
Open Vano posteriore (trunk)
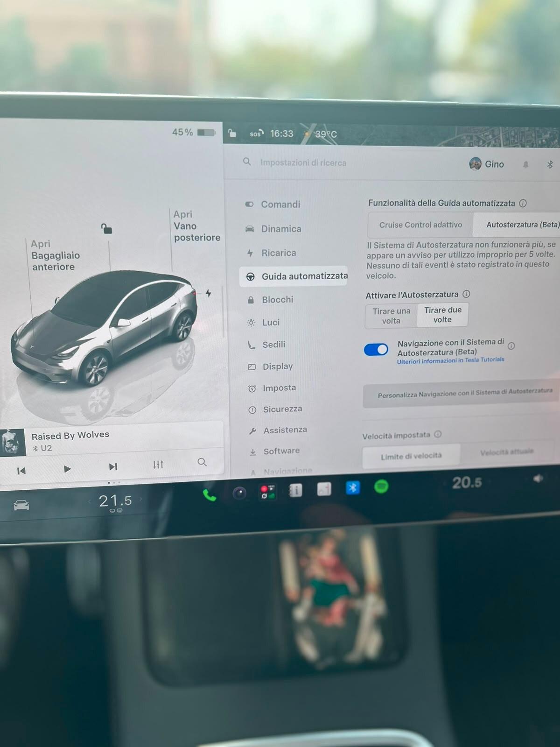(196, 226)
